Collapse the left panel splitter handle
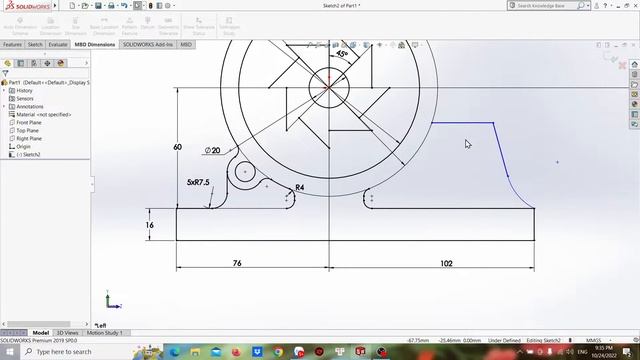Screen dimensions: 640x360 pyautogui.click(x=92, y=184)
